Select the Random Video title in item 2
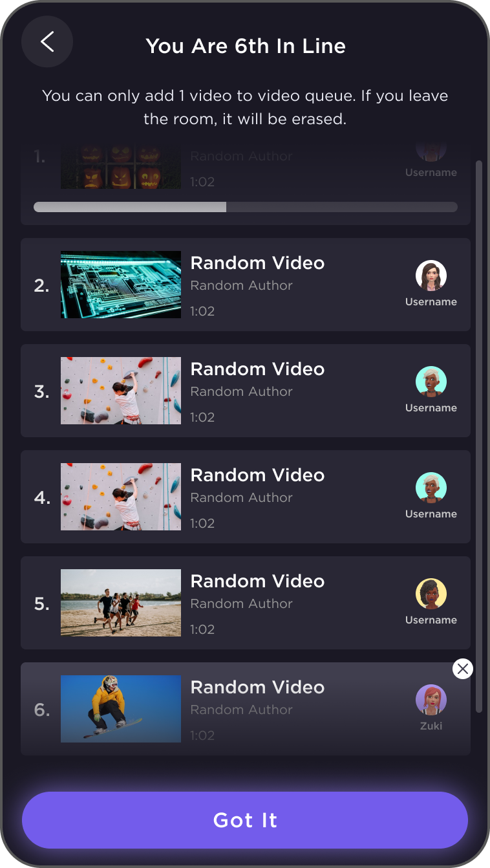The height and width of the screenshot is (868, 490). point(257,263)
